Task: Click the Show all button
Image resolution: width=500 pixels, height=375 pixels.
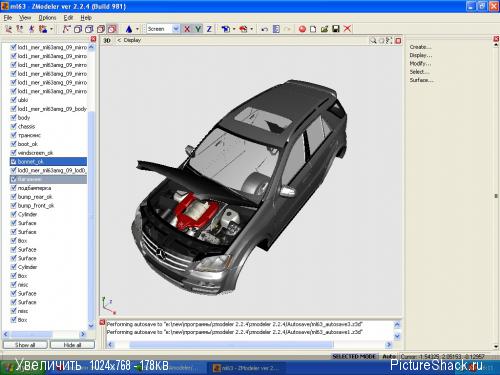Action: click(x=25, y=345)
